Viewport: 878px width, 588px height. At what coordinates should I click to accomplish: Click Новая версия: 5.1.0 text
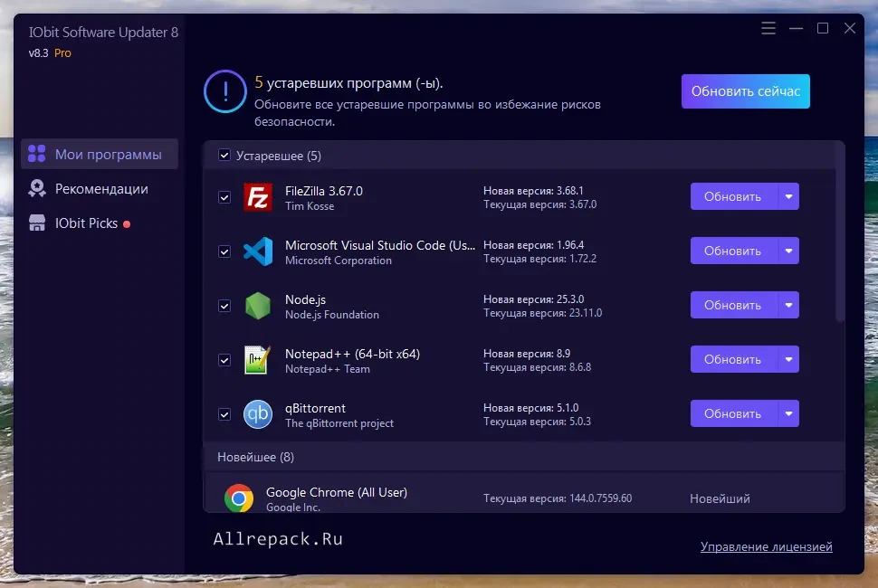click(x=530, y=408)
